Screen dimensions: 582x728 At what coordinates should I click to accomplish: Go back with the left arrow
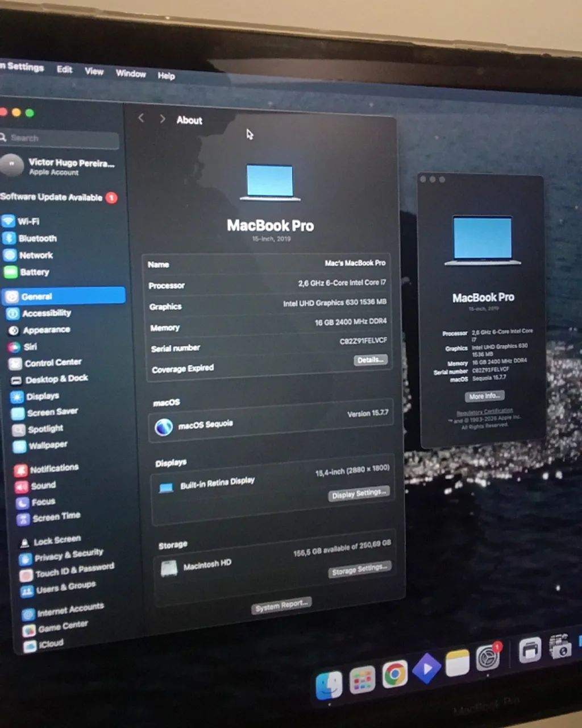pyautogui.click(x=141, y=118)
